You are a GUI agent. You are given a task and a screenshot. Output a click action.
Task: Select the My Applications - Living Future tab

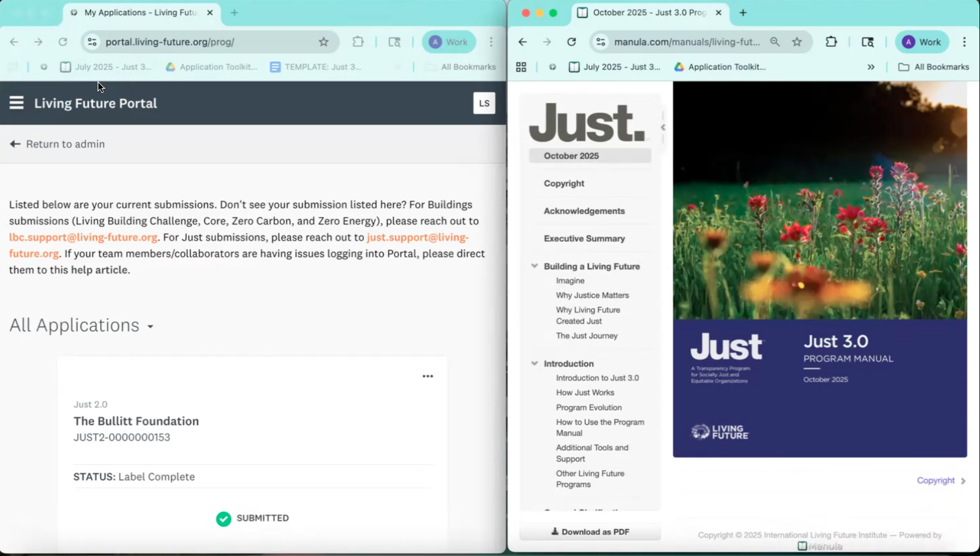pyautogui.click(x=142, y=12)
